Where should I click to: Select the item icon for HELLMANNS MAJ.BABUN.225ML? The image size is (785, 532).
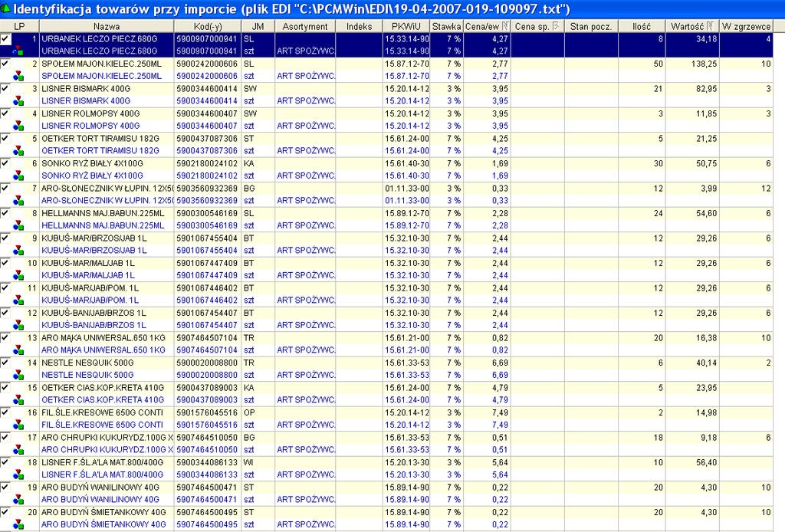point(18,225)
